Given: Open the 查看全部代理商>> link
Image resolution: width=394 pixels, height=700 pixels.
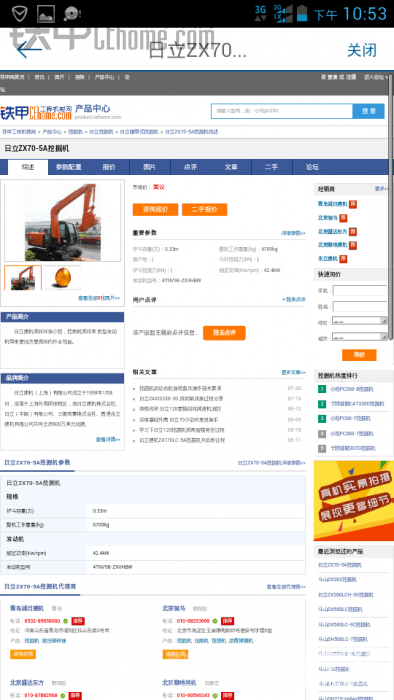Looking at the screenshot, I should 286,587.
